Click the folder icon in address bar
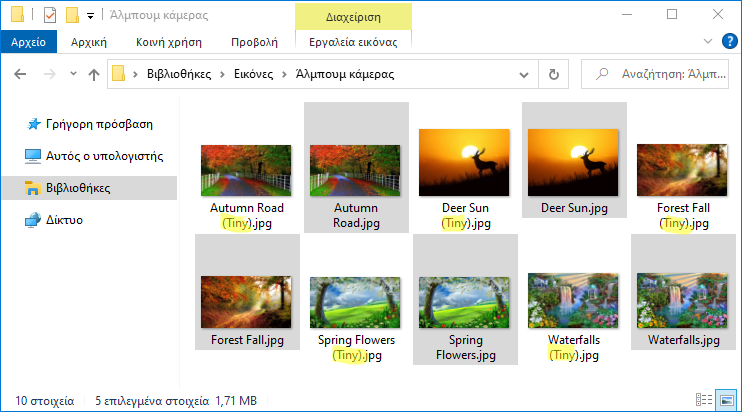This screenshot has width=742, height=412. tap(118, 74)
